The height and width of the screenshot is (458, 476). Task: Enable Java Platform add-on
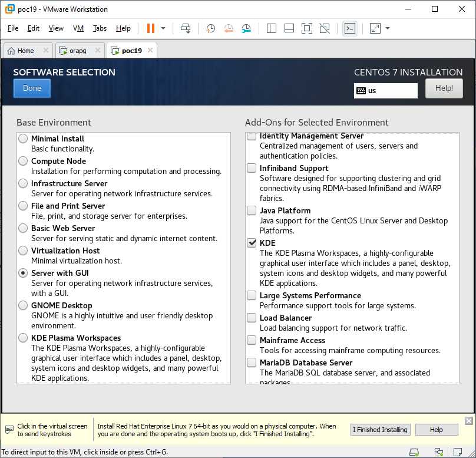[252, 210]
